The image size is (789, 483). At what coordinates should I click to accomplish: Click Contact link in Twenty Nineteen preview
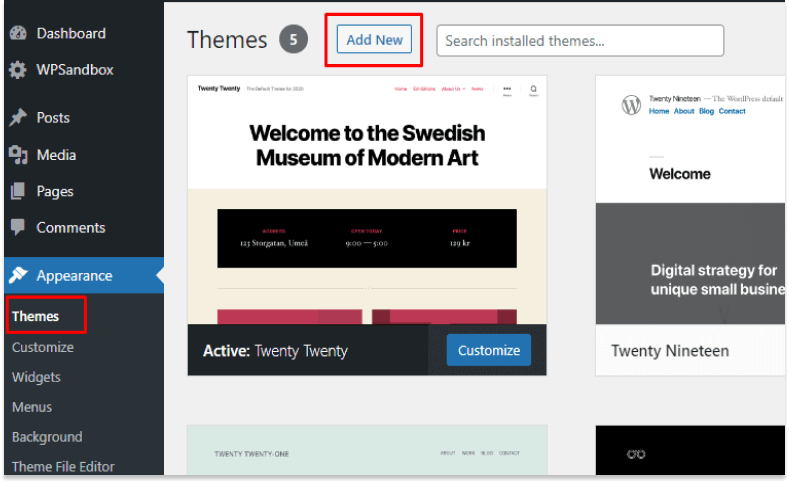click(x=732, y=111)
